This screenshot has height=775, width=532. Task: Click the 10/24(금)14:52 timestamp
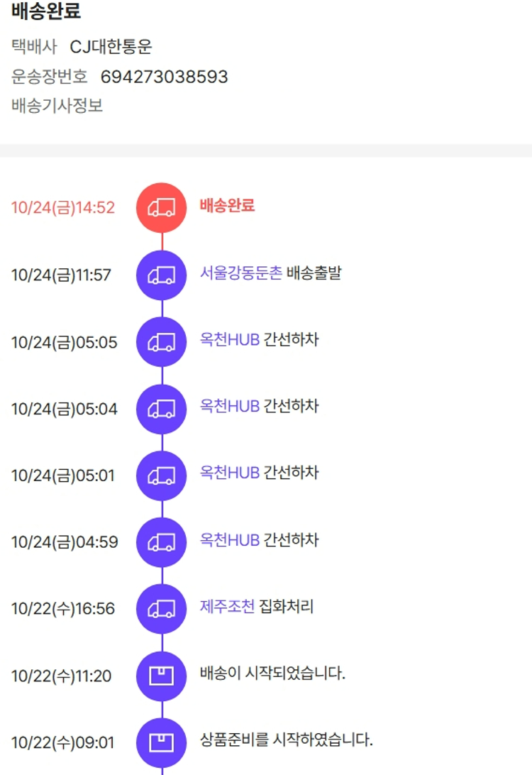click(x=63, y=207)
